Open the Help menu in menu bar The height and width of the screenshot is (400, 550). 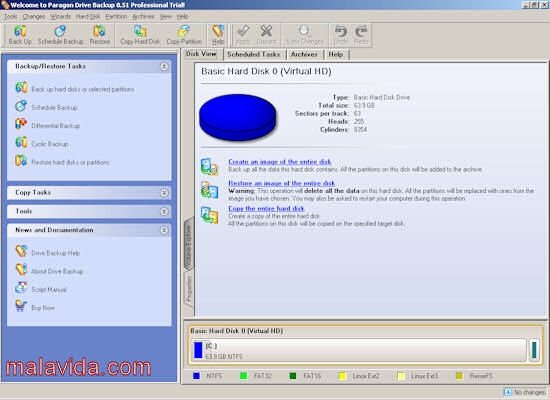tap(182, 16)
